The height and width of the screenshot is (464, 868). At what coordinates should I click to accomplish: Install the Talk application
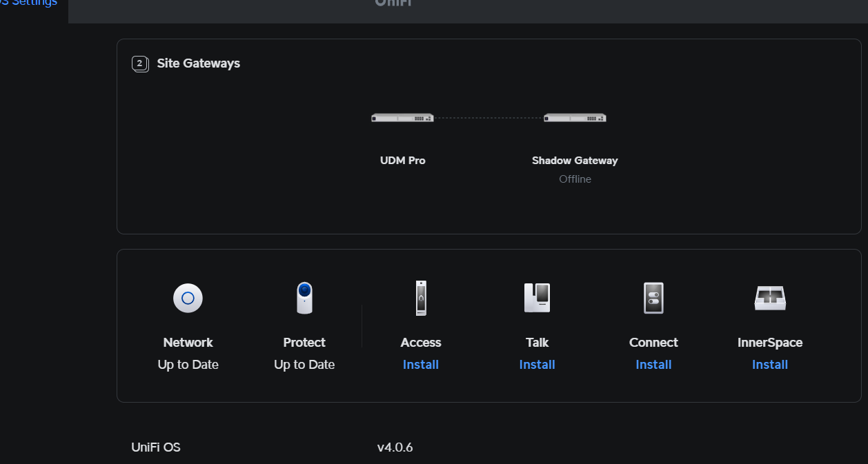(x=537, y=365)
